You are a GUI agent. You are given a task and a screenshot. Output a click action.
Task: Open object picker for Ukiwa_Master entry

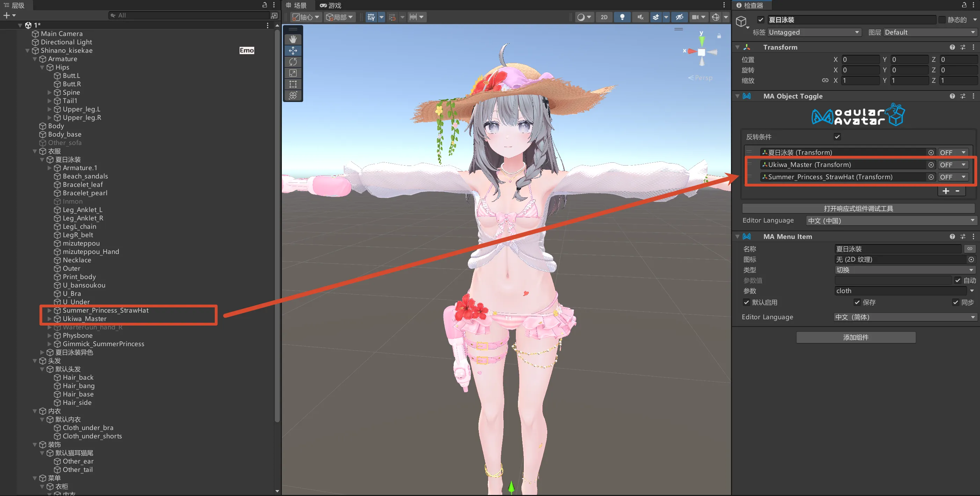click(x=931, y=165)
